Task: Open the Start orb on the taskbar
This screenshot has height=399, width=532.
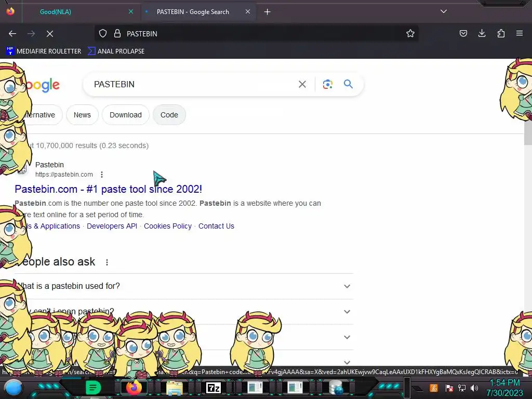Action: 14,388
